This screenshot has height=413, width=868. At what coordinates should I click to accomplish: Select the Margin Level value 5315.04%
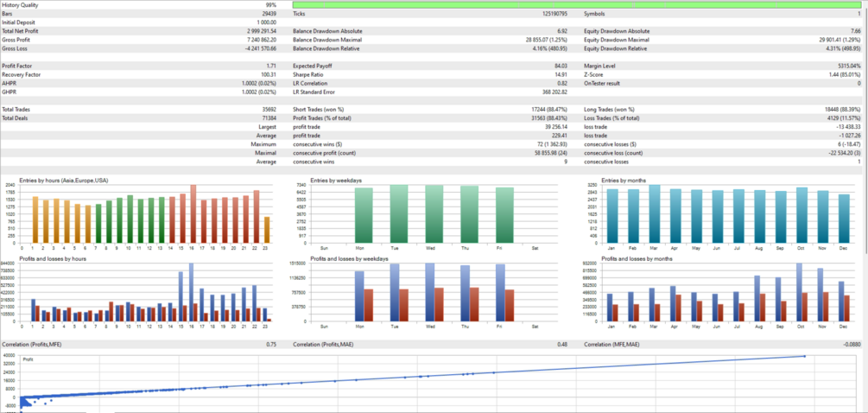pos(849,66)
